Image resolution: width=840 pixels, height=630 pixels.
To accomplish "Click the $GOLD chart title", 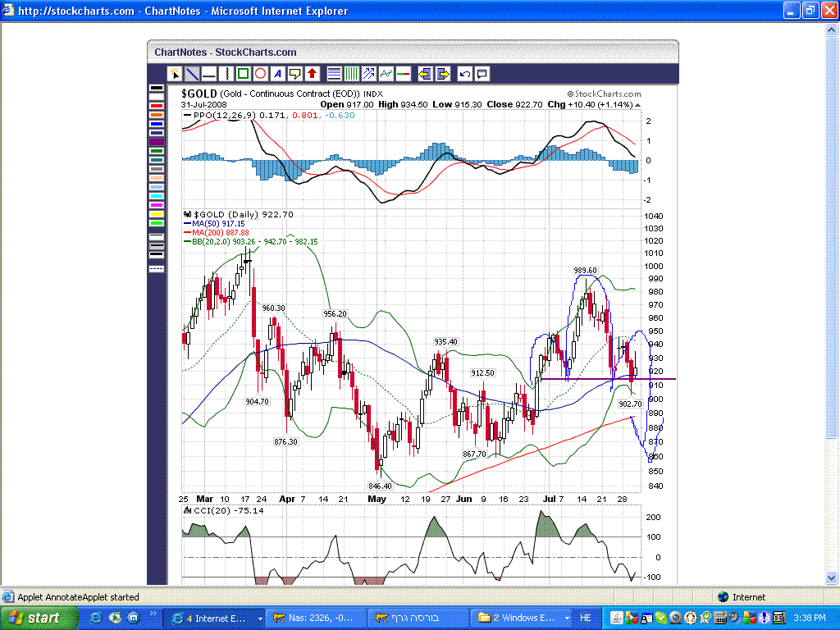I will [x=199, y=94].
